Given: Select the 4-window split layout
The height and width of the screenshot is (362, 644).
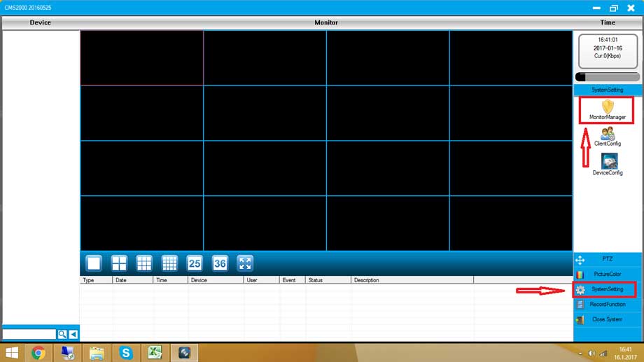Looking at the screenshot, I should tap(119, 263).
